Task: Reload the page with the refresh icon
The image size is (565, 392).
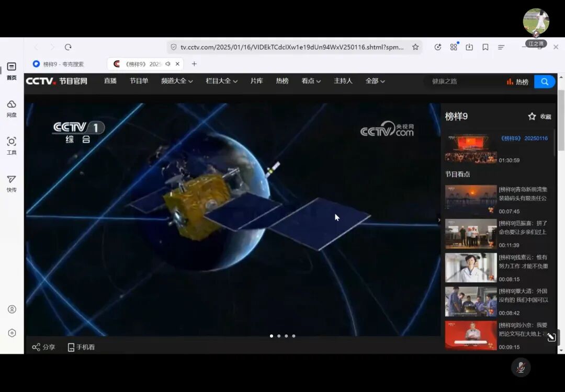Action: click(x=68, y=47)
